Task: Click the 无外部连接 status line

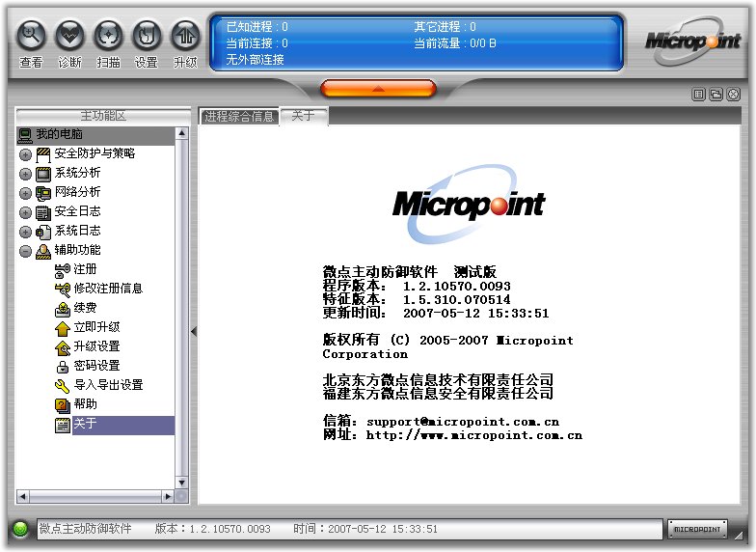Action: [x=255, y=60]
